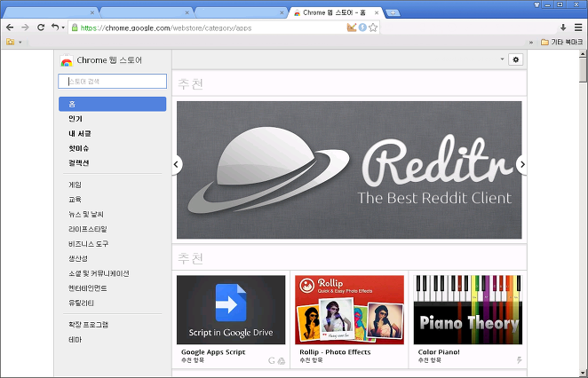This screenshot has height=378, width=588.
Task: Click the shirt icon in title bar
Action: click(537, 4)
